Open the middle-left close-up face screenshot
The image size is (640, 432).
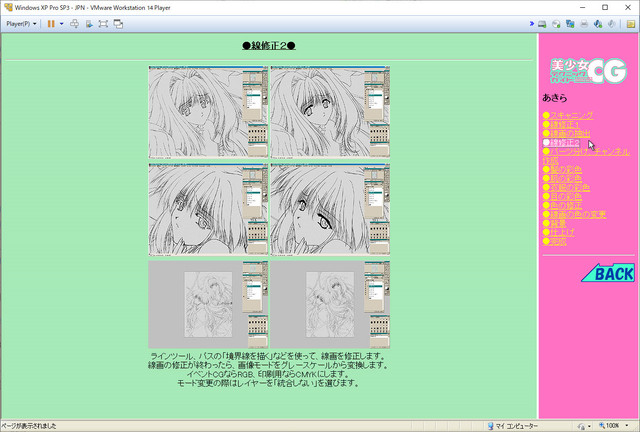pos(208,209)
